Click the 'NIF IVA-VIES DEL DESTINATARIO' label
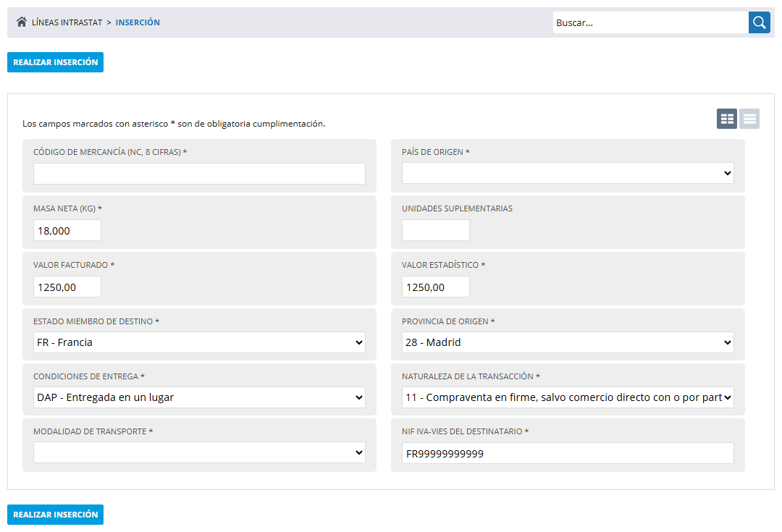This screenshot has width=782, height=532. tap(466, 431)
